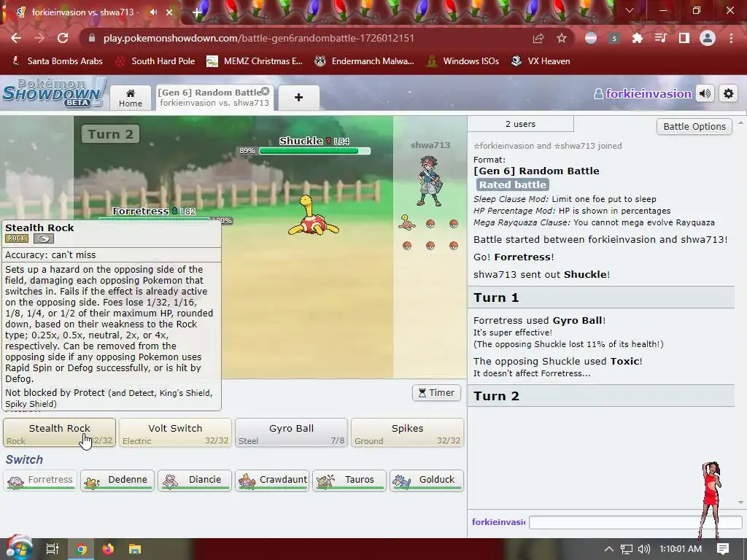Open the Windows ISOs bookmark
Viewport: 747px width, 560px height.
coord(462,61)
